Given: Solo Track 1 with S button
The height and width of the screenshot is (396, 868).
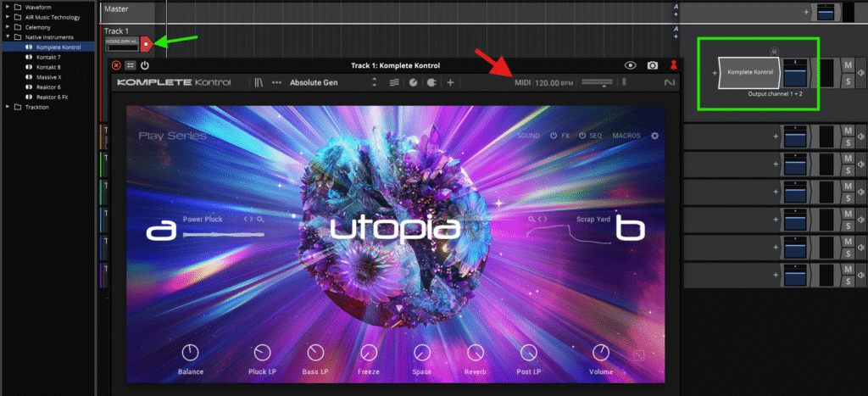Looking at the screenshot, I should (x=848, y=80).
